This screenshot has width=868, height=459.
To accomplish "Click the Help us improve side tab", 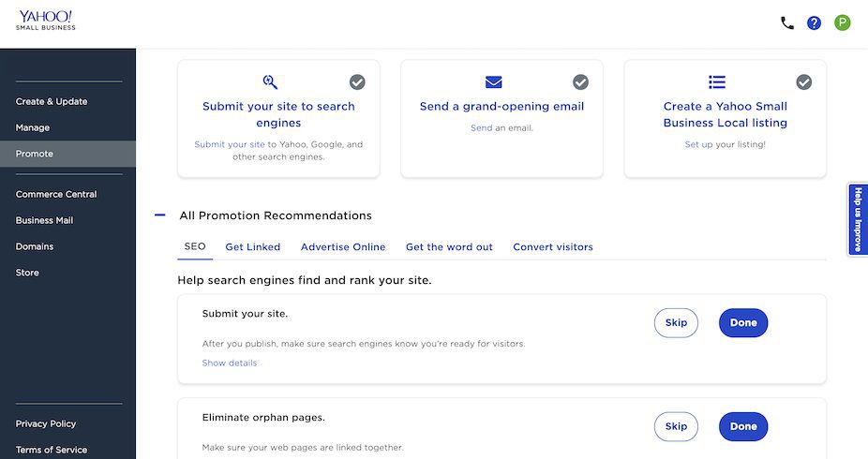I will point(857,219).
